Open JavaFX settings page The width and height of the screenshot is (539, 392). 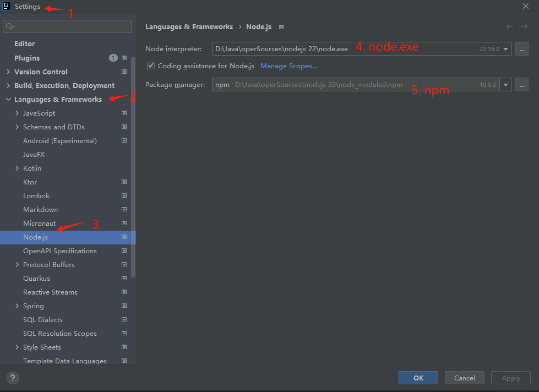point(34,154)
